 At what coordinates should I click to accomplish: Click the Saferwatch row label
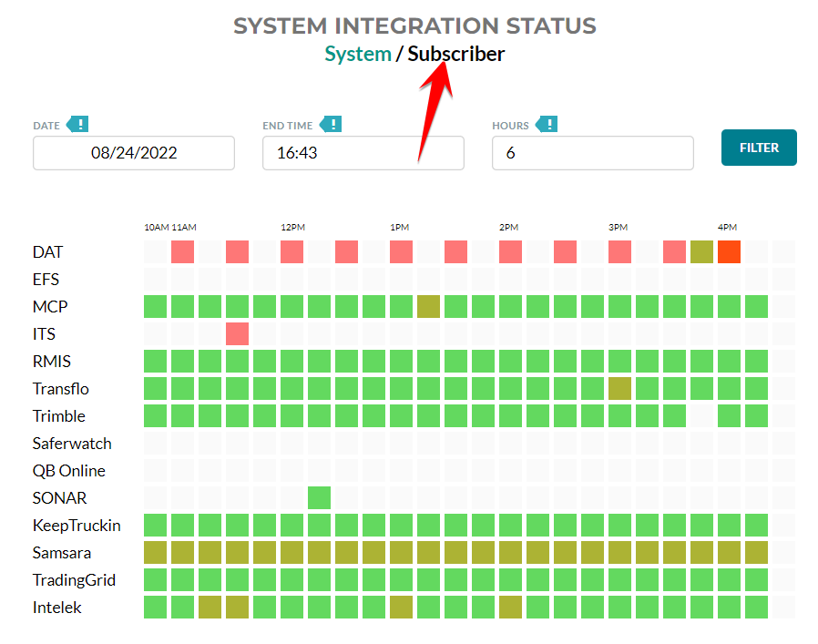click(72, 443)
